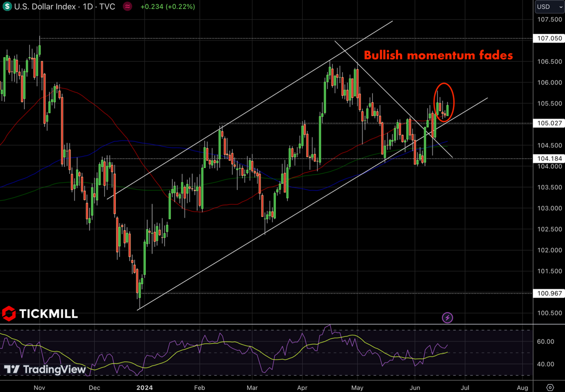Click the 105.500 axis value

click(x=549, y=103)
